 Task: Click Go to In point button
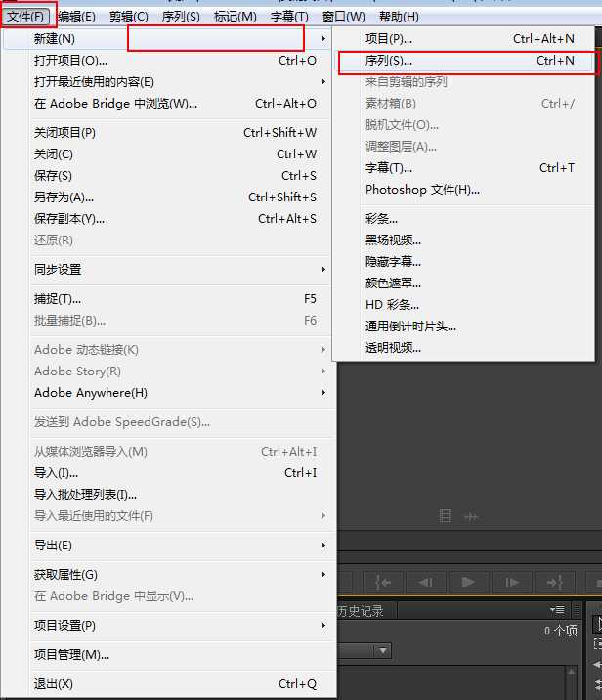pos(383,582)
